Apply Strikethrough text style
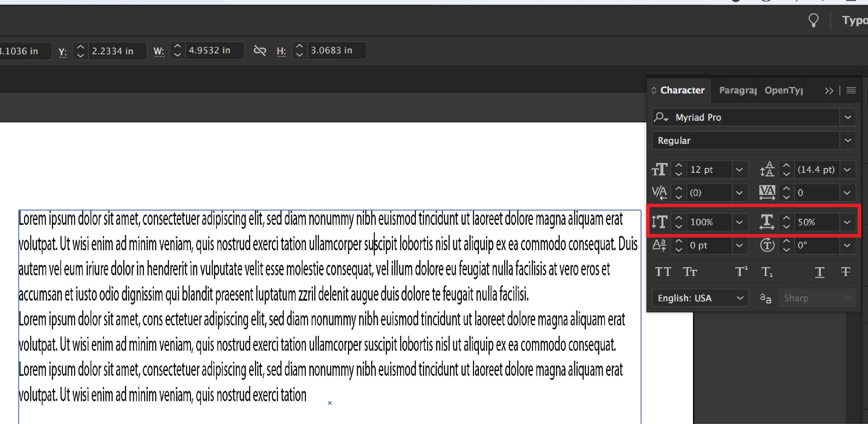 [x=846, y=272]
